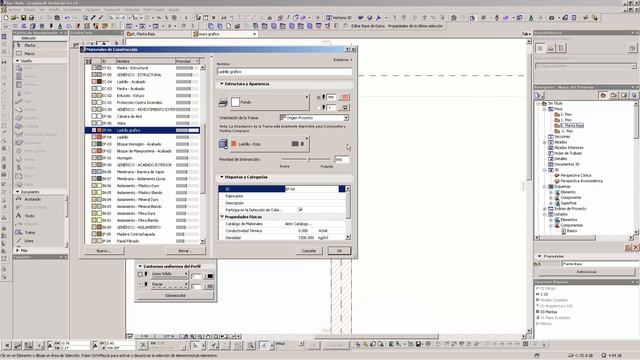Confirm dialog with OK button

[339, 251]
